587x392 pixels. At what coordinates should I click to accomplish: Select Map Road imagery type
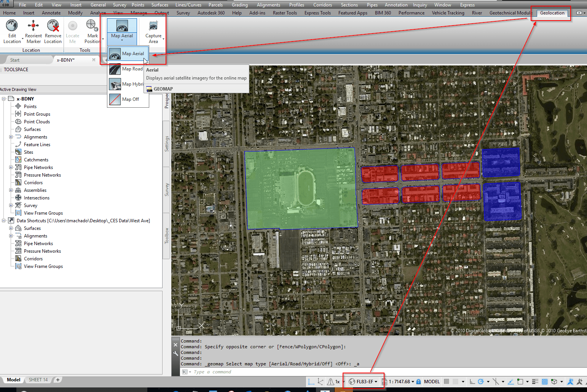click(x=128, y=69)
